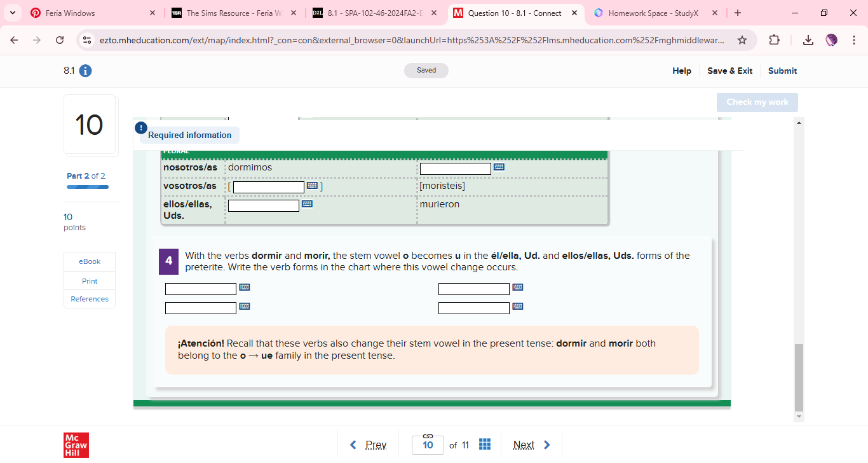Image resolution: width=868 pixels, height=463 pixels.
Task: Open References
Action: click(90, 299)
